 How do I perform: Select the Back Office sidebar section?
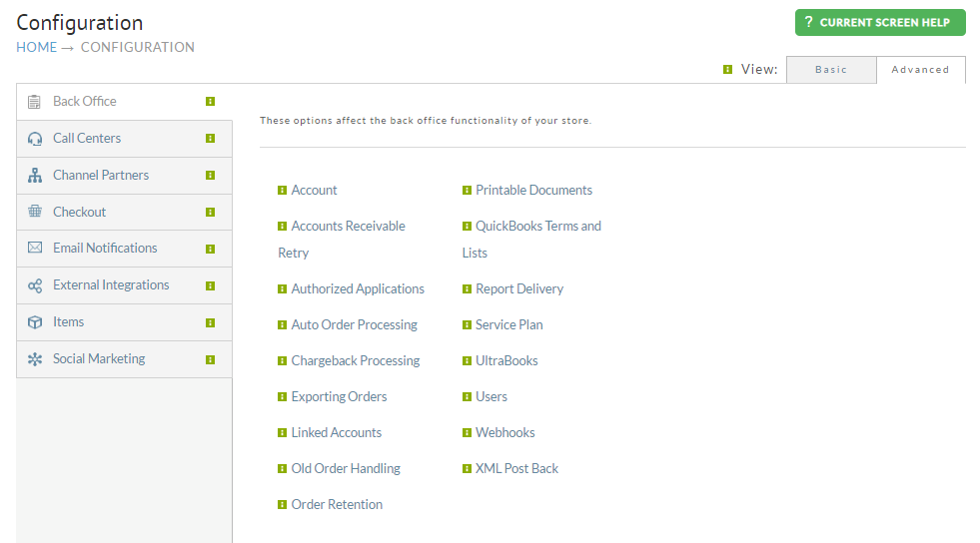click(x=125, y=101)
